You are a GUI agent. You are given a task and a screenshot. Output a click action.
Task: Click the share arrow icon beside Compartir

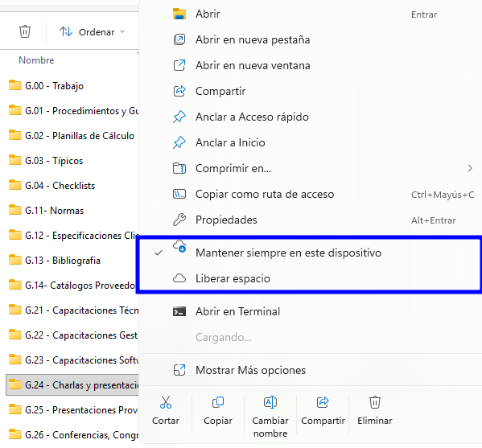(179, 91)
